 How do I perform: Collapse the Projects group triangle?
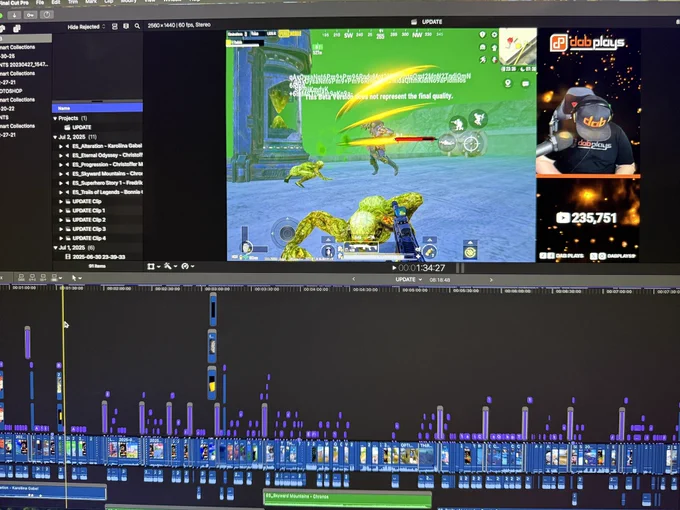pyautogui.click(x=55, y=118)
